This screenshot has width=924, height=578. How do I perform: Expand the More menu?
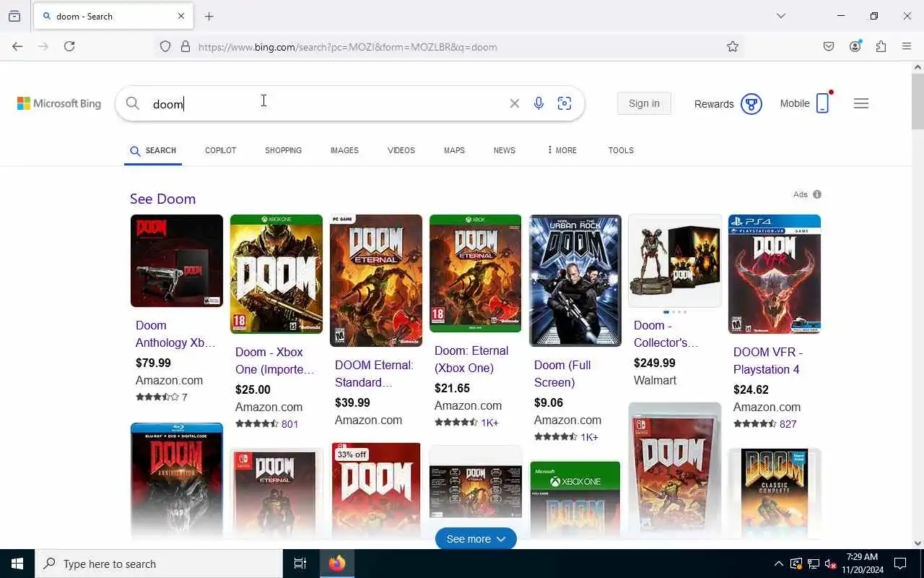[562, 150]
